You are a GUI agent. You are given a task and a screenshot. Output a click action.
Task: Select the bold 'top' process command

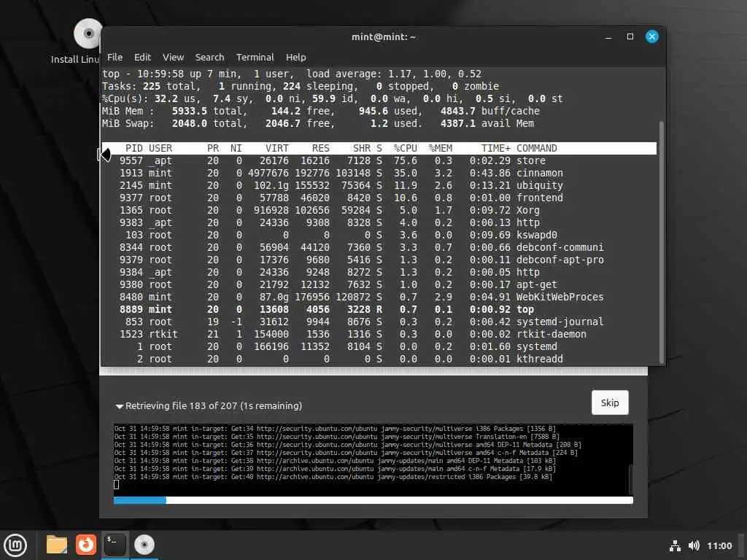point(525,309)
